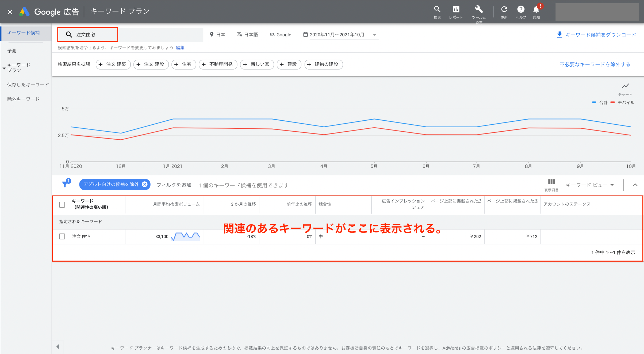Sort by アカウントのステータス column
Viewport: 644px width, 354px height.
(567, 204)
